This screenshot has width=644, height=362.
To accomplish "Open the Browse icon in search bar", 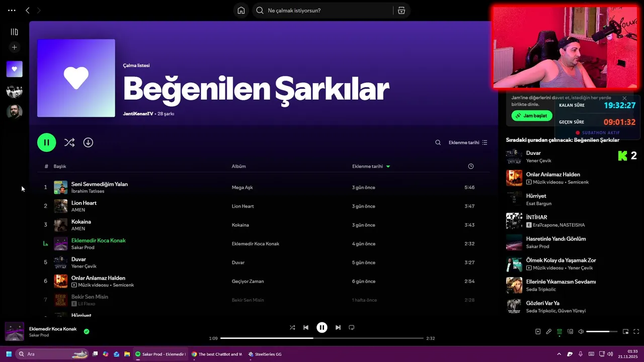I will pyautogui.click(x=401, y=11).
